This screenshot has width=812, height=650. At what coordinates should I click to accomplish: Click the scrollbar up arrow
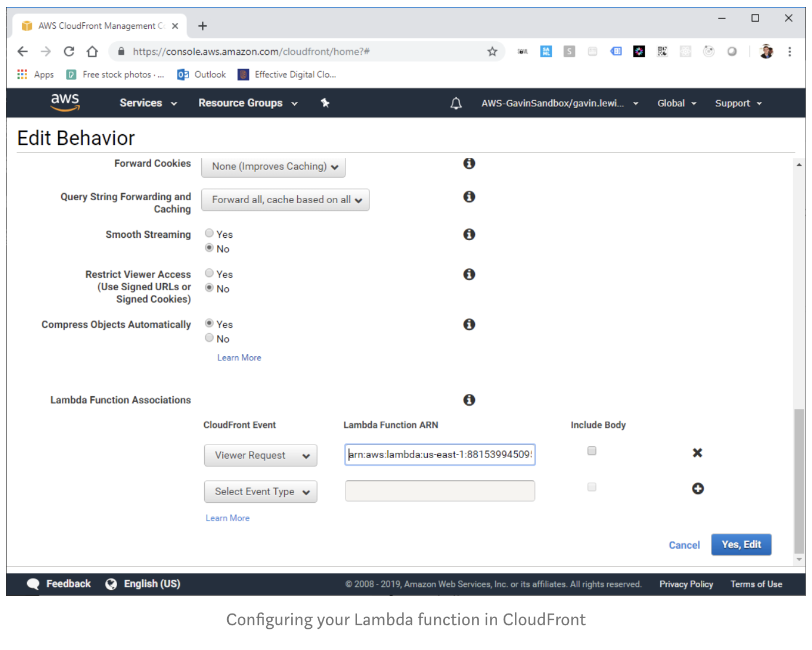(x=798, y=164)
